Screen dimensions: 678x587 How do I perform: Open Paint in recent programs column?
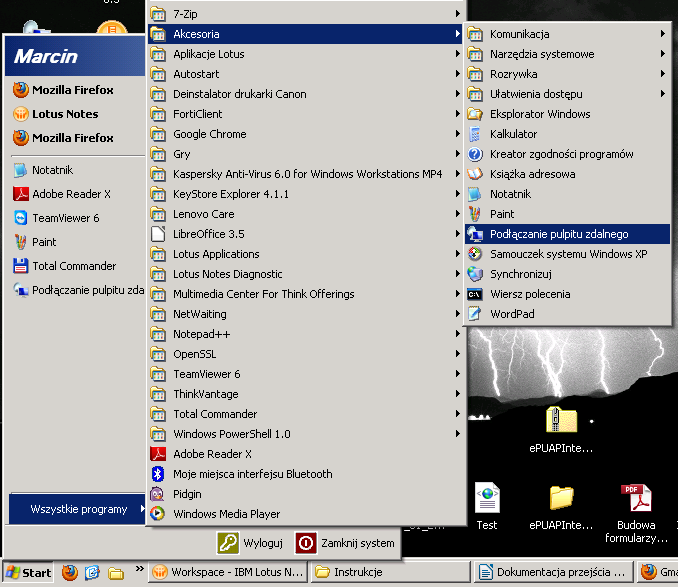[75, 242]
